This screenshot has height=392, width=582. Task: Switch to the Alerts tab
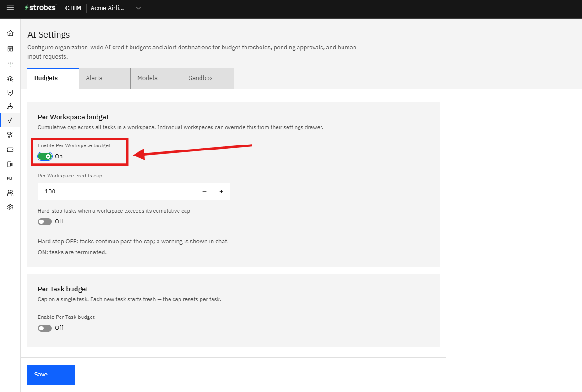pyautogui.click(x=104, y=78)
